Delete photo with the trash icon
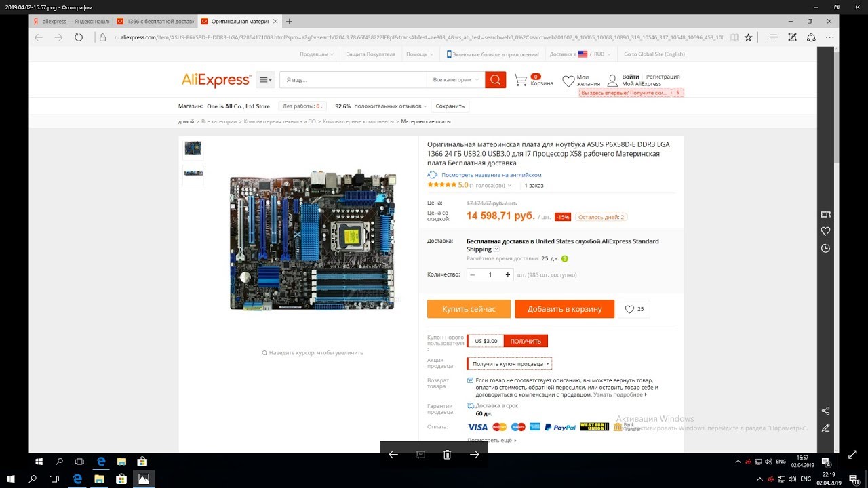 tap(447, 455)
